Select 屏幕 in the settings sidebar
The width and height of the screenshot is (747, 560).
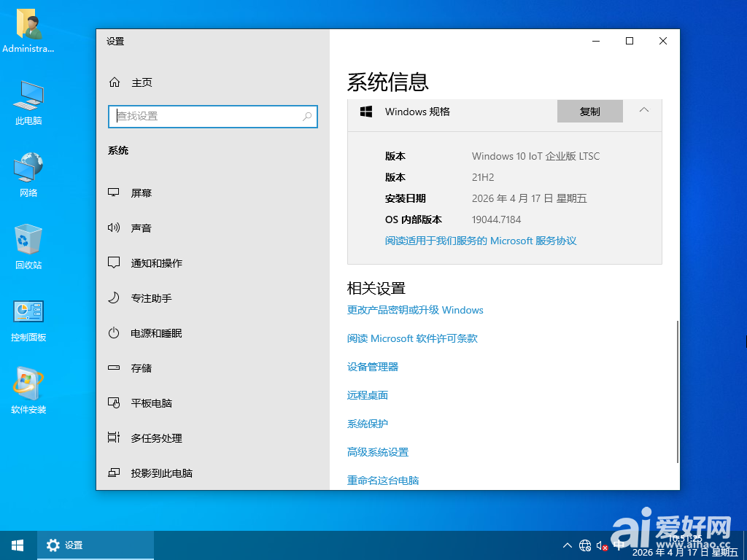point(212,192)
